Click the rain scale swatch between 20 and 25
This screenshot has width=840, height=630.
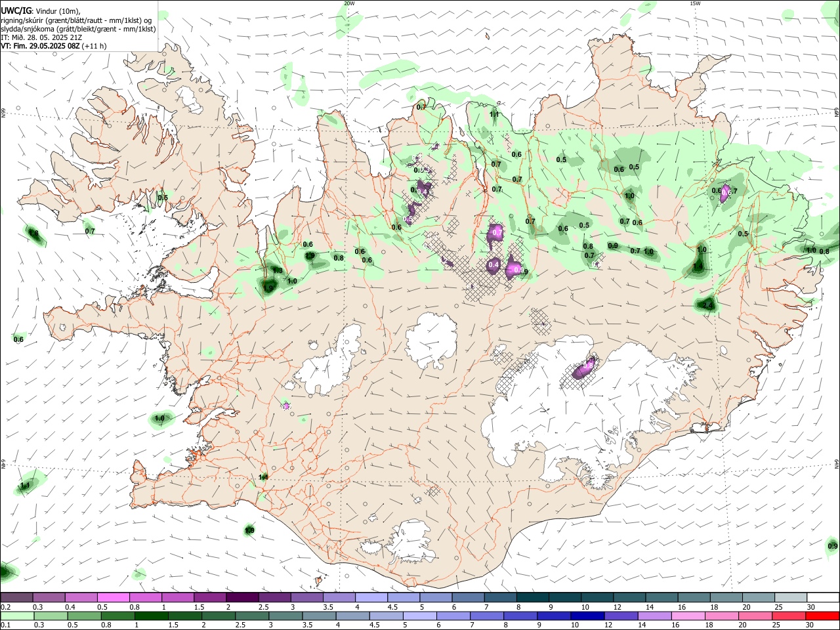pos(756,616)
